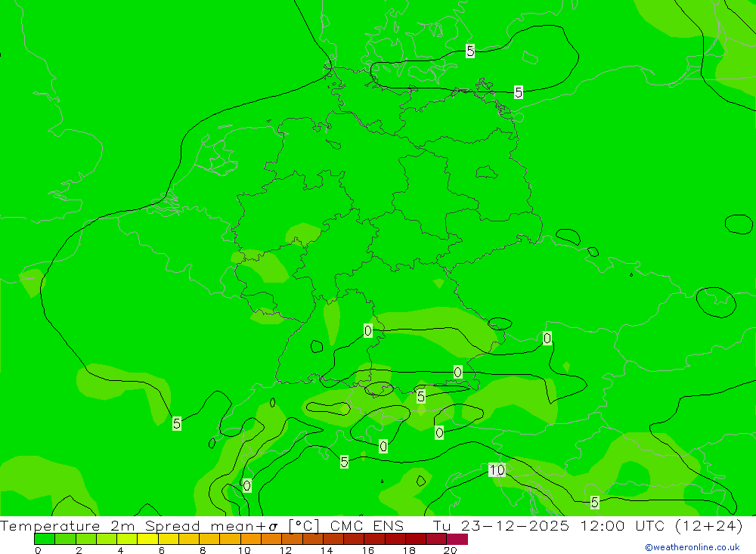Screen dimensions: 756x554
Task: Select the '(12+24)' forecast hour text
Action: pyautogui.click(x=709, y=525)
